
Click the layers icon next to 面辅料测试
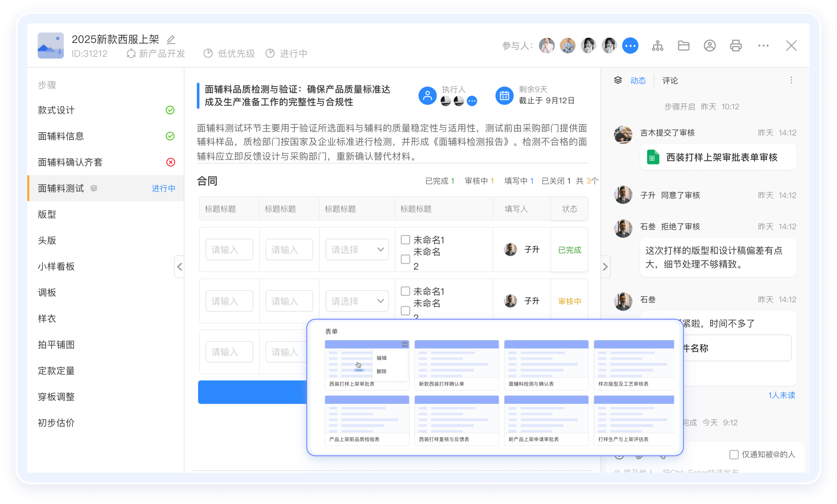point(94,188)
